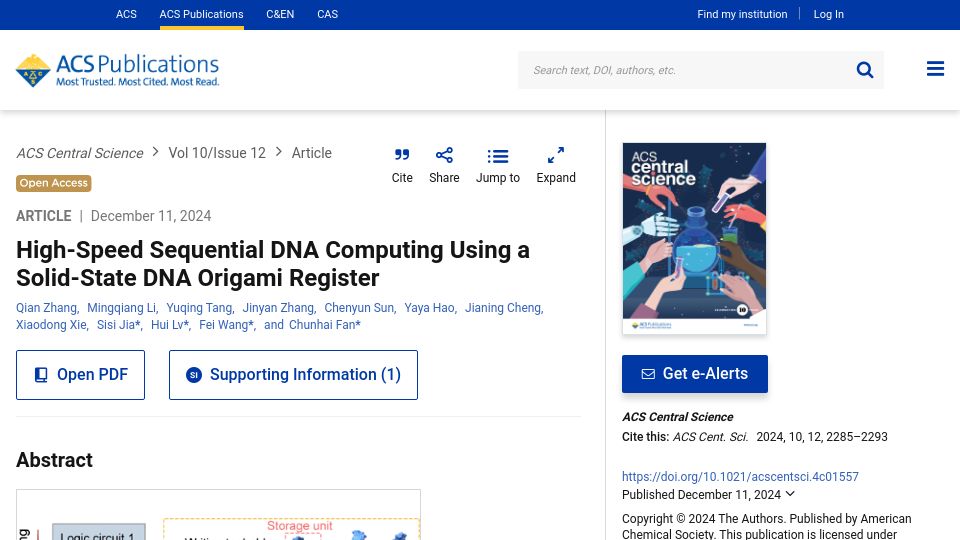Click the abstract figure image
Viewport: 960px width, 540px height.
(219, 515)
